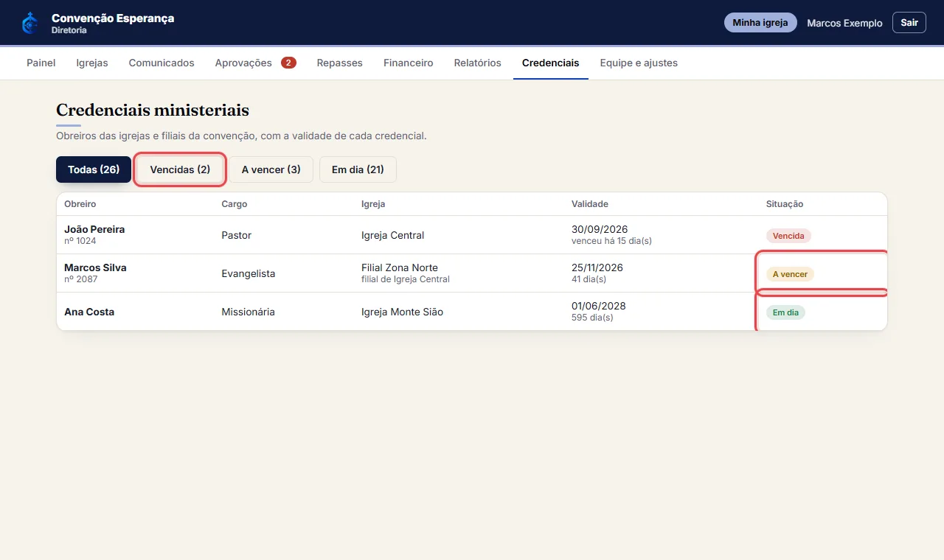Select the Credenciais tab

[551, 63]
